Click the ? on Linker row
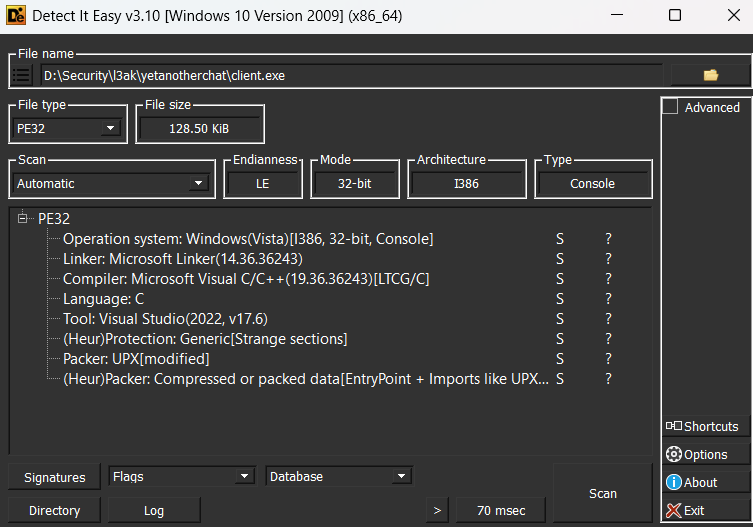 [x=608, y=259]
